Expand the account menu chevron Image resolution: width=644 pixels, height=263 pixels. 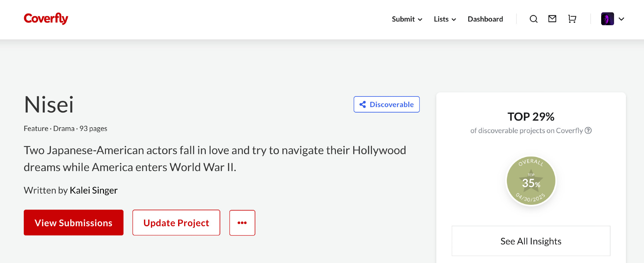621,19
